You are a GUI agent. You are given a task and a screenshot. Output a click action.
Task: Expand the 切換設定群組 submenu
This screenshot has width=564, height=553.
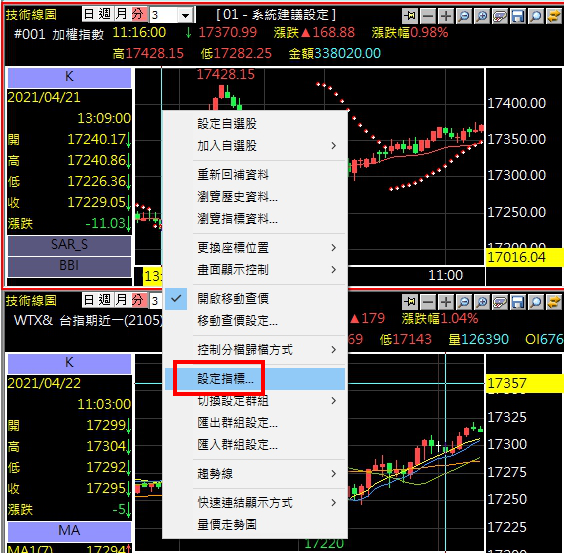click(255, 400)
